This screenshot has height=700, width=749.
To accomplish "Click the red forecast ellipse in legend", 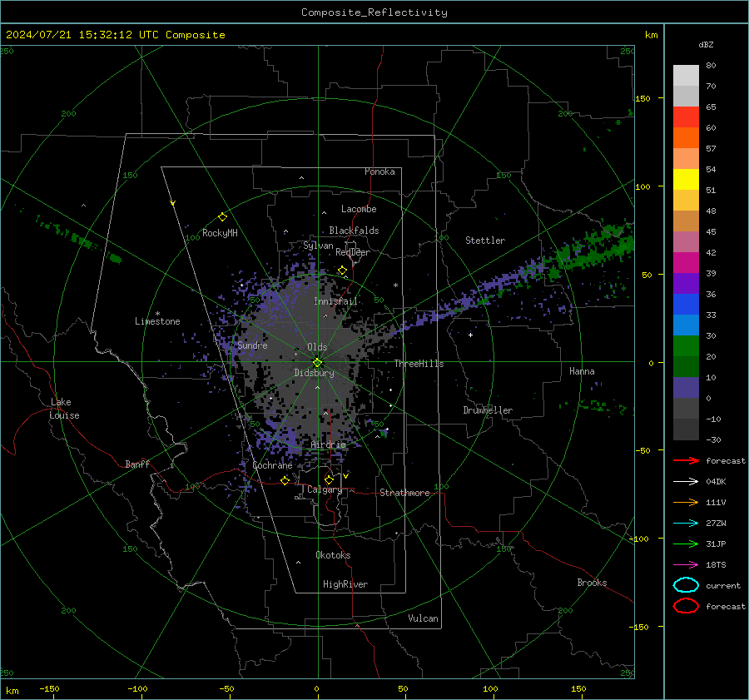I will [686, 606].
